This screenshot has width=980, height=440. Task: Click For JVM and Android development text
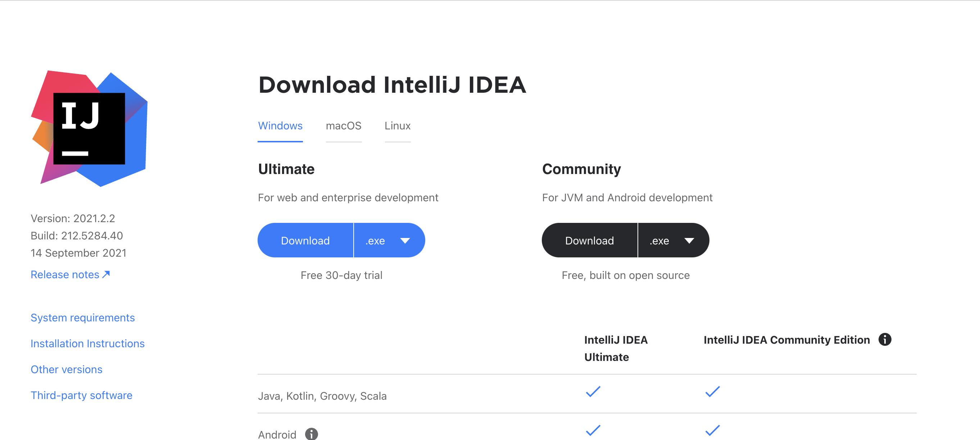point(627,198)
